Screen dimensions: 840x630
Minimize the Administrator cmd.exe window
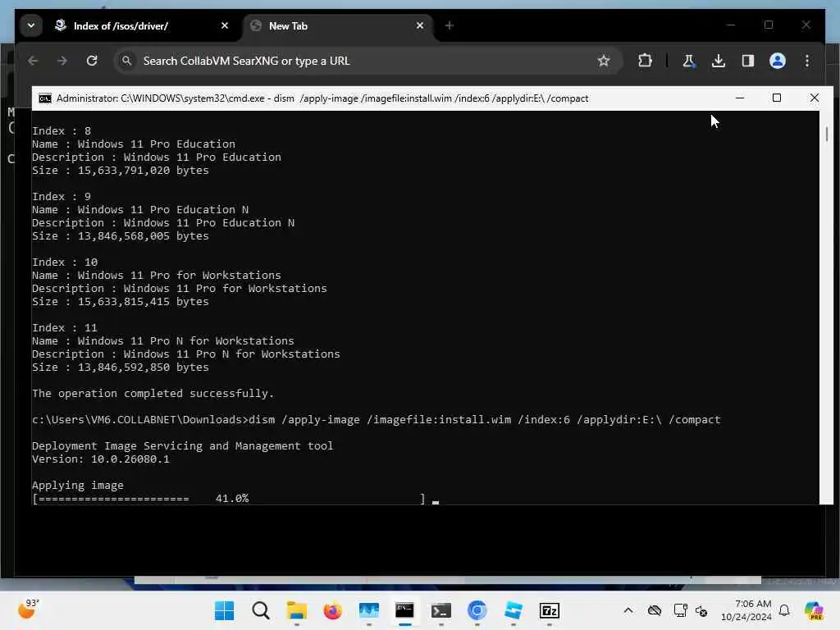tap(740, 98)
